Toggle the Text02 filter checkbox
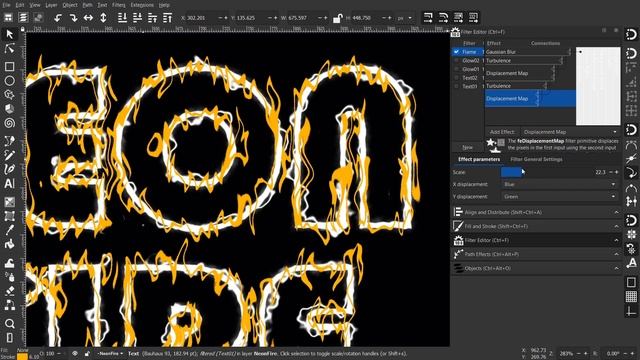This screenshot has width=640, height=360. pyautogui.click(x=456, y=78)
